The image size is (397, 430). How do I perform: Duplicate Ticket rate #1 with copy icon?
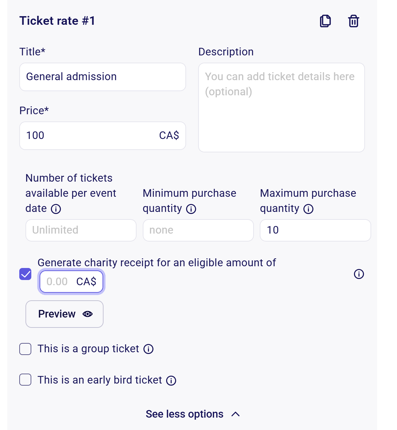(x=325, y=21)
